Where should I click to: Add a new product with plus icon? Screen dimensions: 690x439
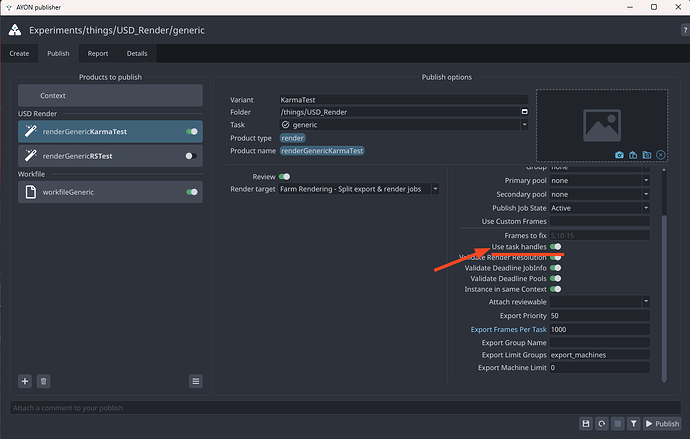(x=25, y=381)
